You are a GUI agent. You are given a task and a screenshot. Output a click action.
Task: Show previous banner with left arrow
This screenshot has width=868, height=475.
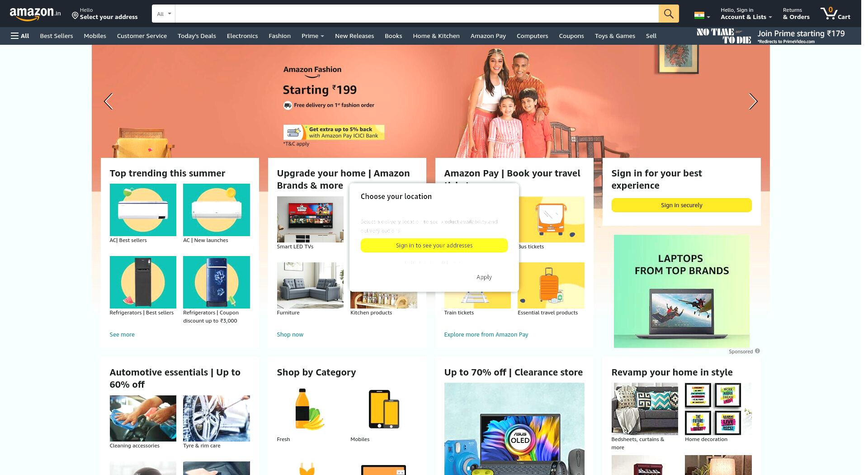click(x=108, y=101)
